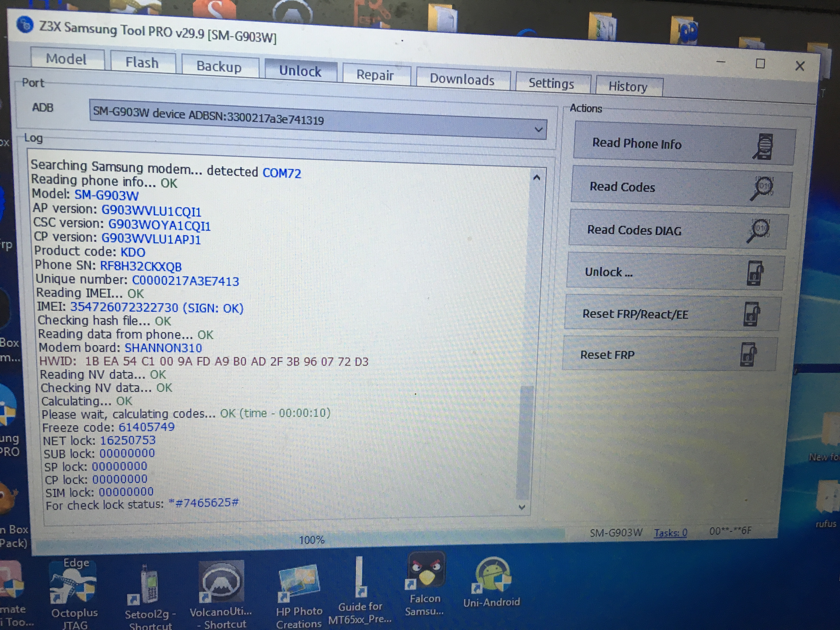Click the phone icon on Reset FRP
840x630 pixels.
pos(748,354)
